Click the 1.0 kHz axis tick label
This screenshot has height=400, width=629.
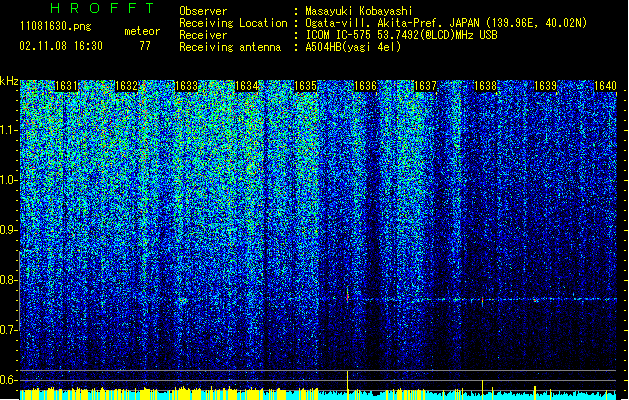tap(8, 180)
